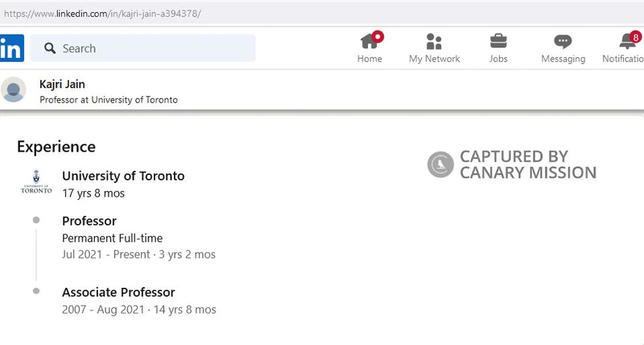Click the University of Toronto logo

36,181
